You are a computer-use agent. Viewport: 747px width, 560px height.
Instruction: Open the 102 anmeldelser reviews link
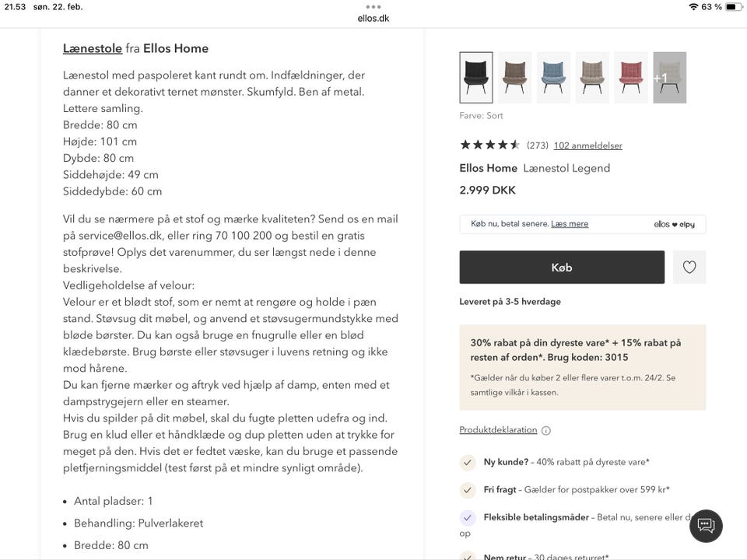tap(587, 145)
